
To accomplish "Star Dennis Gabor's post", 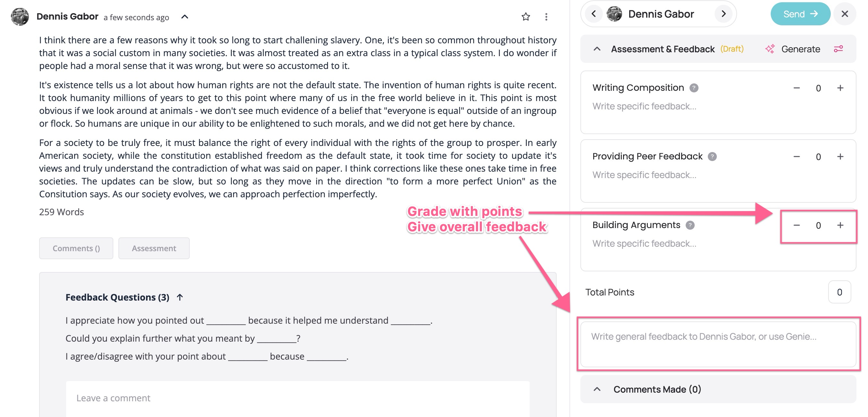I will [526, 16].
